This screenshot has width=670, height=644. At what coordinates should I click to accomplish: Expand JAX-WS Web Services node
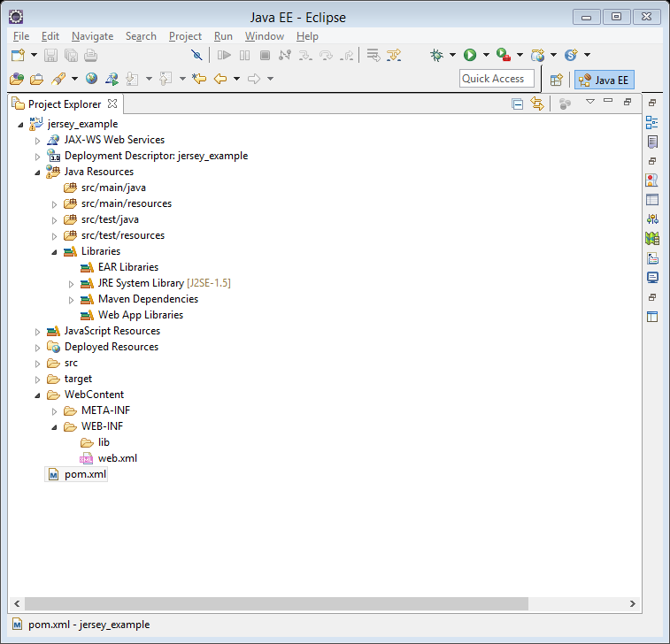[x=37, y=141]
